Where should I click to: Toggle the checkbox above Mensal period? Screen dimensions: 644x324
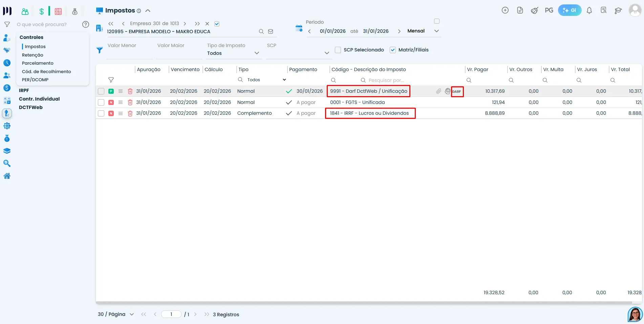pos(437,21)
